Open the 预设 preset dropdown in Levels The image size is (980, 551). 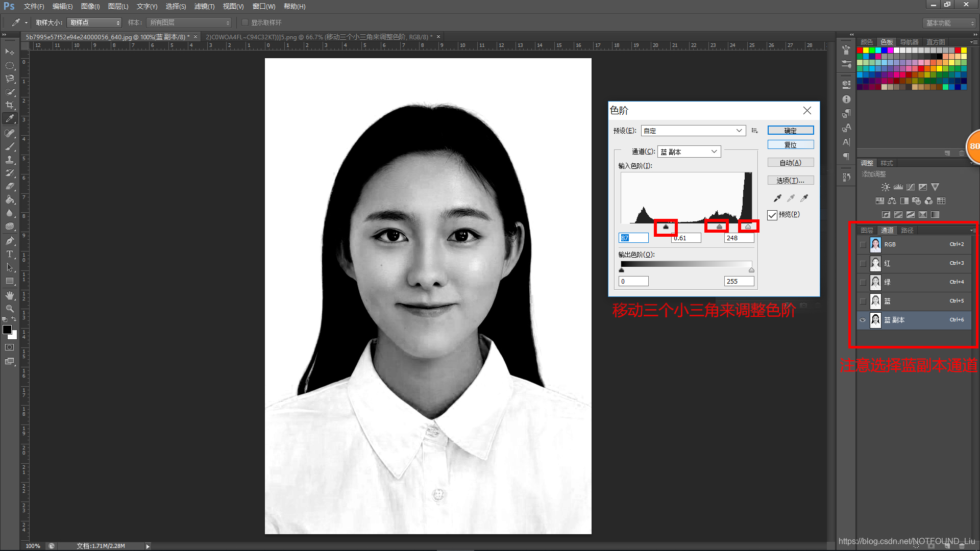693,131
